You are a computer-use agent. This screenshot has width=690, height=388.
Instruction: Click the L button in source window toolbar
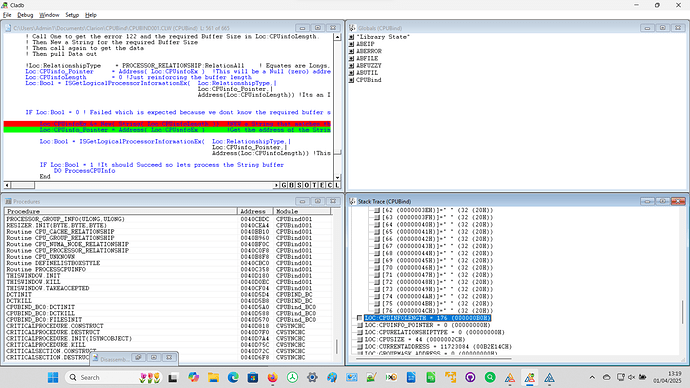337,185
